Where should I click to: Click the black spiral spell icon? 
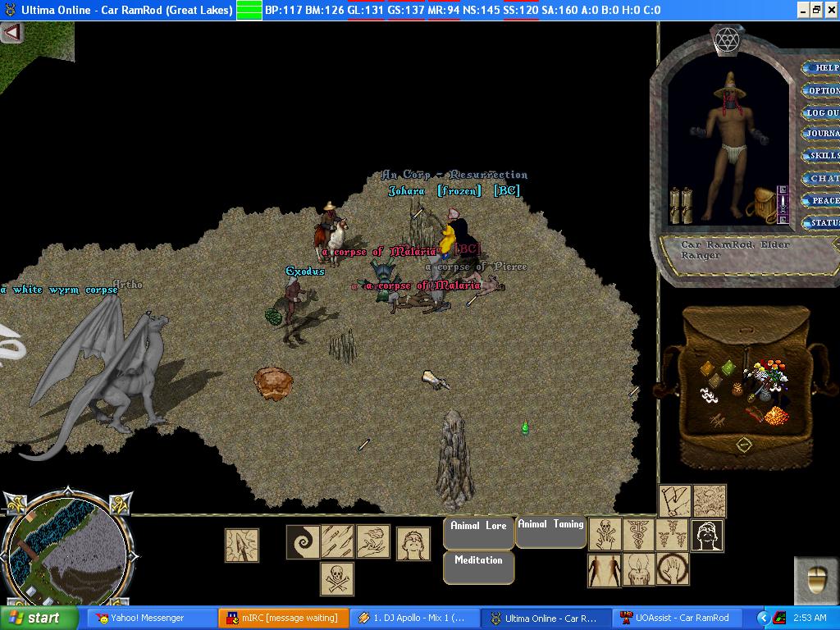point(303,541)
